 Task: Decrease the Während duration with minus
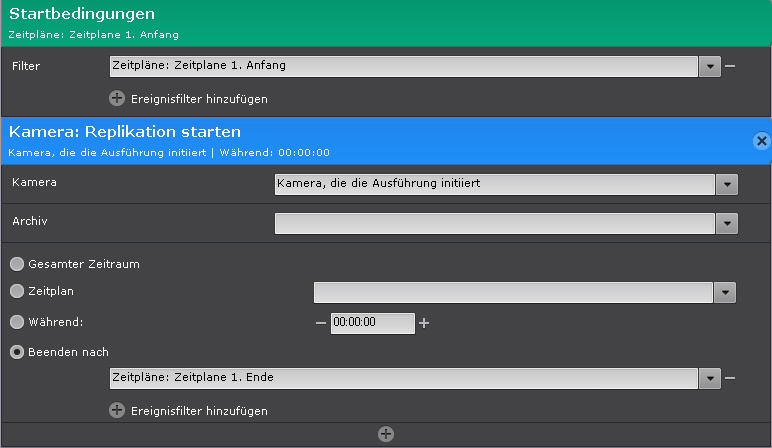[321, 323]
